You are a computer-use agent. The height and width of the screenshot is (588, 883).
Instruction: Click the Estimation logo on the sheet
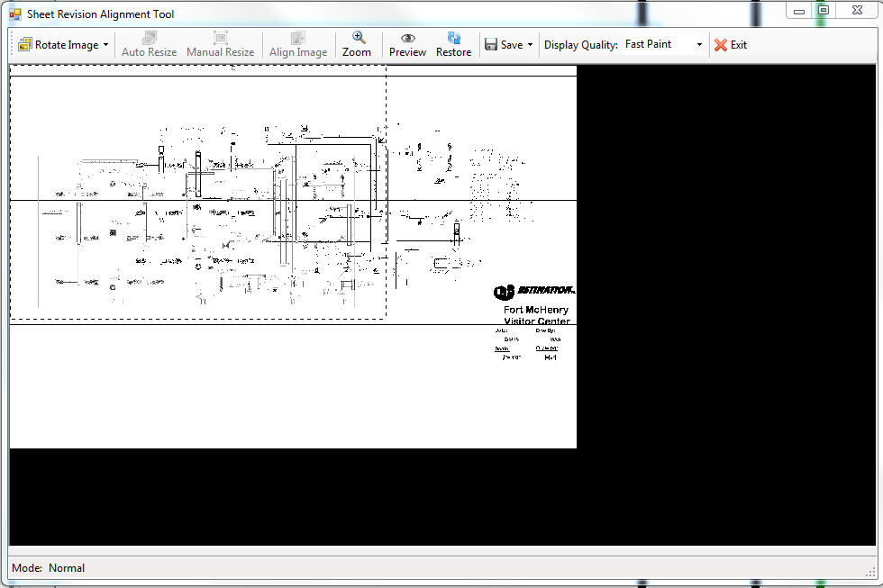(x=534, y=292)
